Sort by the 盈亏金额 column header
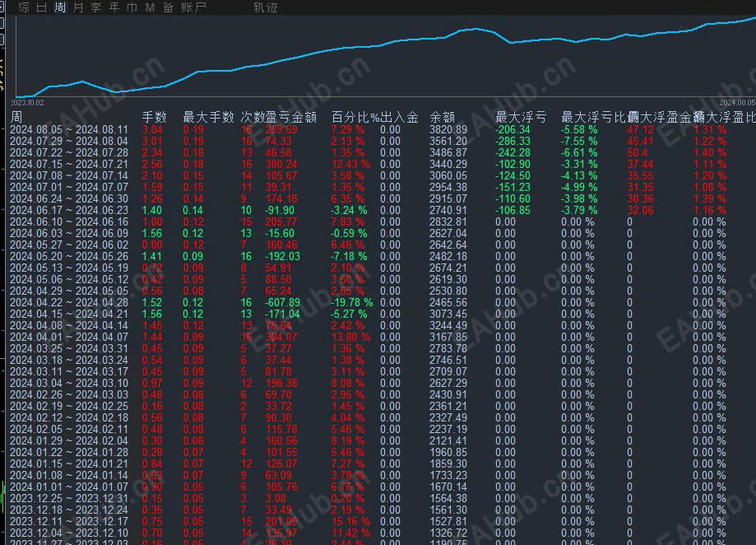 291,117
